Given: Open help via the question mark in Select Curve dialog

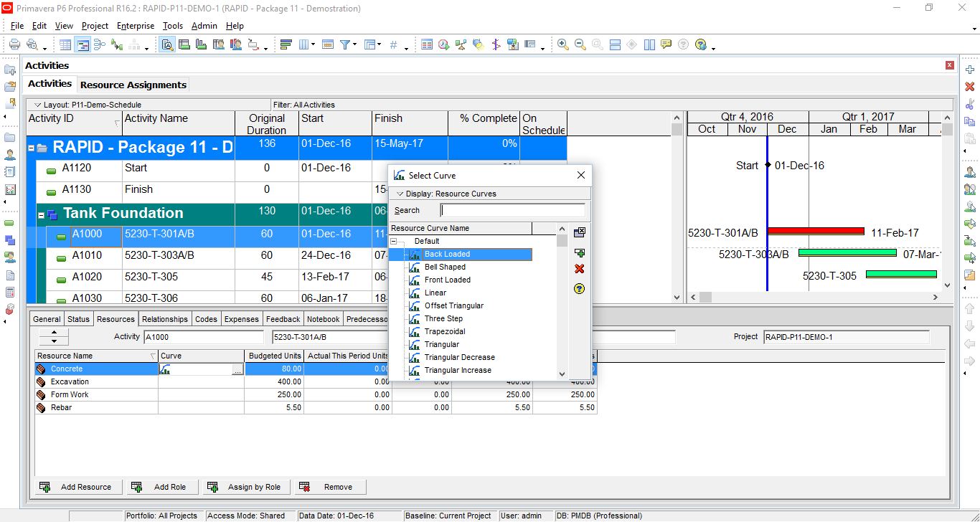Looking at the screenshot, I should click(580, 288).
